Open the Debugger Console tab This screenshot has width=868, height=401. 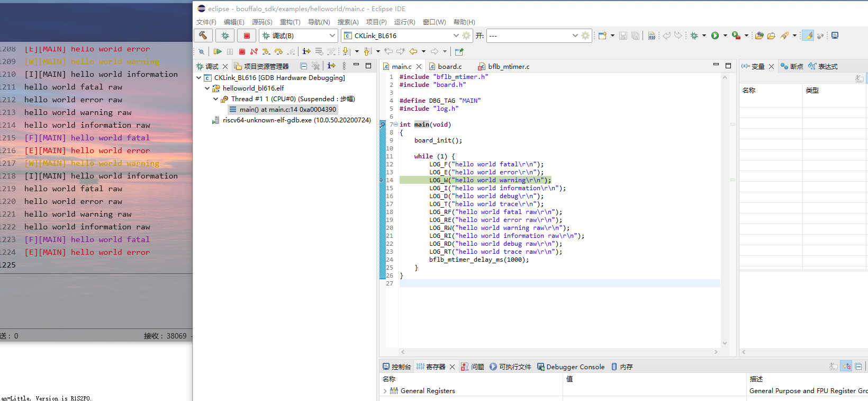coord(571,367)
